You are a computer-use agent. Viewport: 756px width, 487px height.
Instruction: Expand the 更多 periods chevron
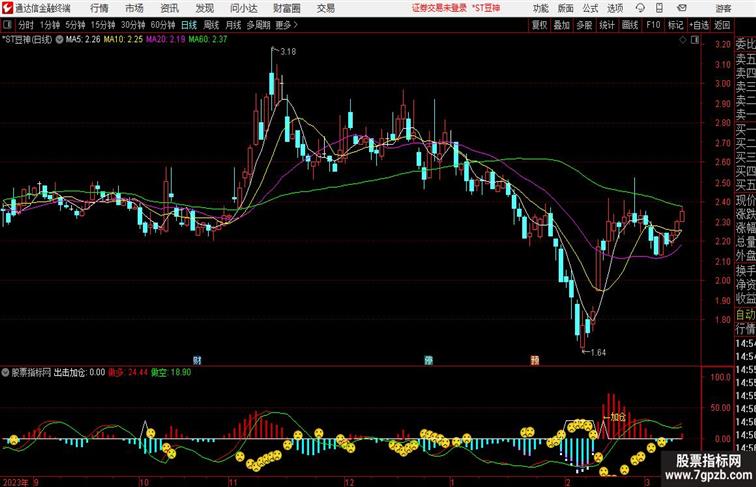[x=287, y=25]
